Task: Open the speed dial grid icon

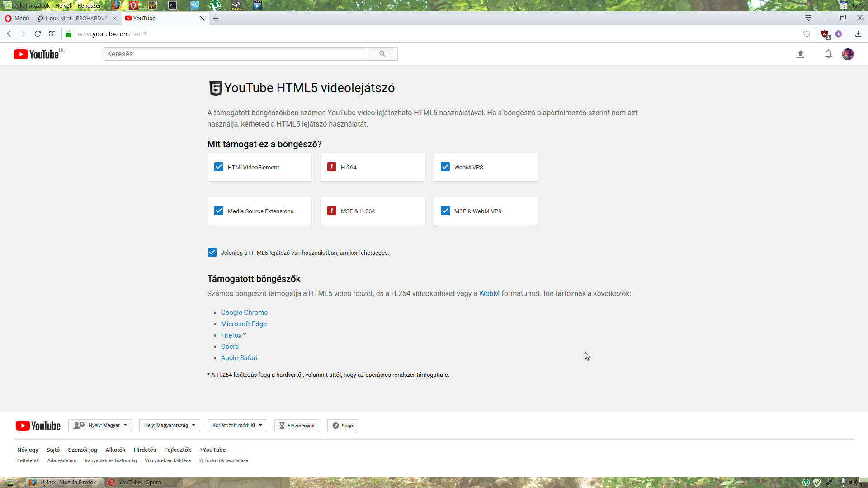Action: (x=52, y=34)
